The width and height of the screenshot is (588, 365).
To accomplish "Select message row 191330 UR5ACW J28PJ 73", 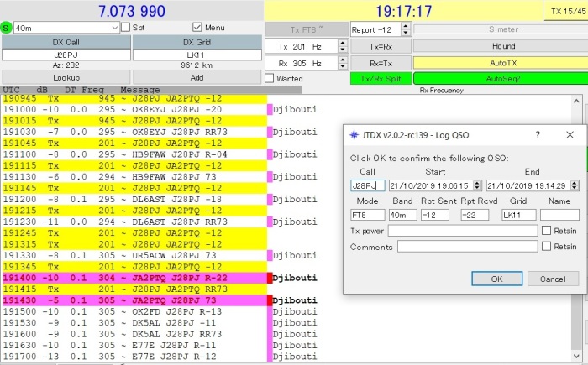I will 134,255.
